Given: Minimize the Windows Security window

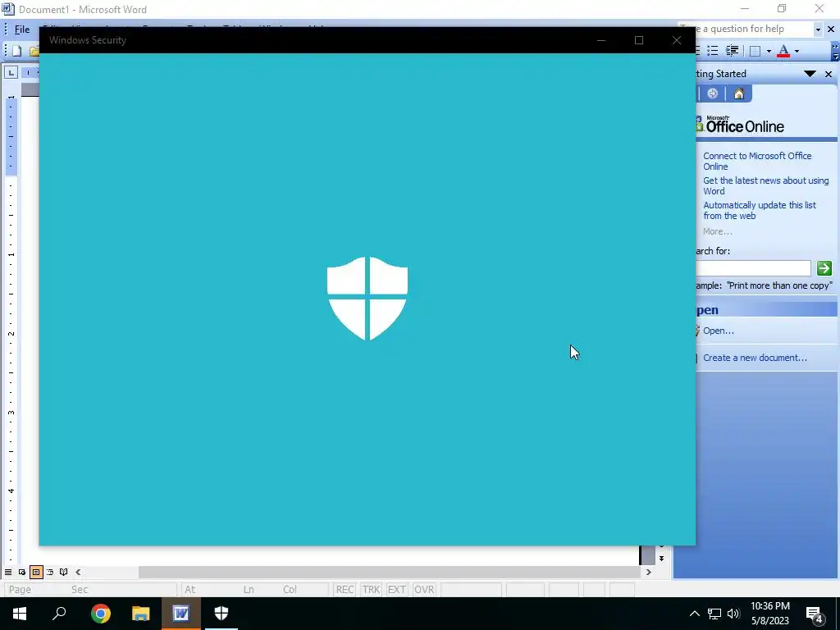Looking at the screenshot, I should coord(601,40).
